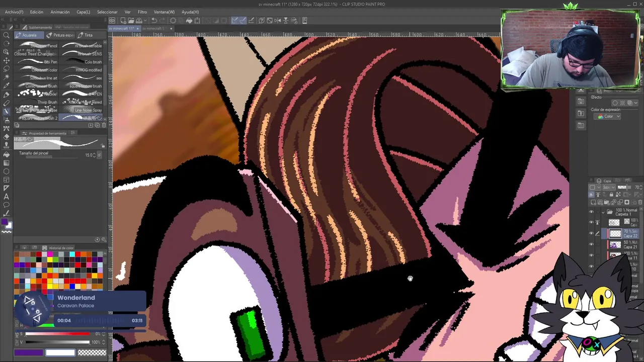
Task: Open the Edición menu
Action: pos(36,12)
